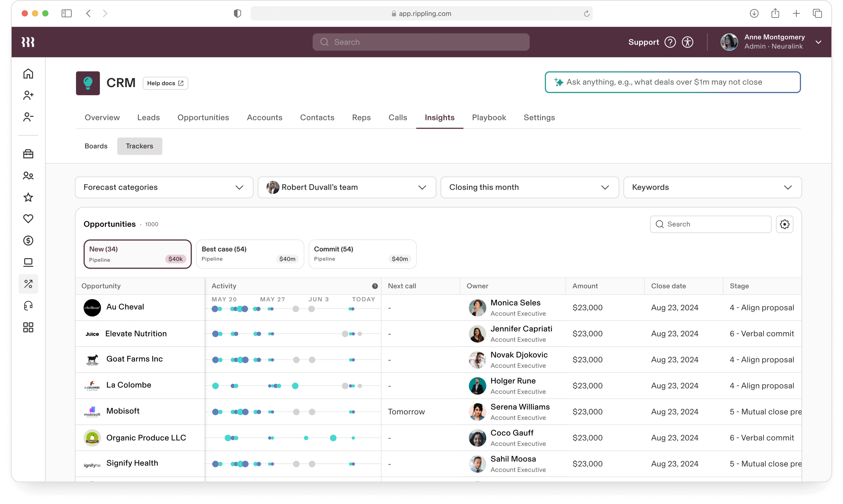Open the table settings gear icon
Viewport: 843px width, 504px height.
[x=785, y=224]
